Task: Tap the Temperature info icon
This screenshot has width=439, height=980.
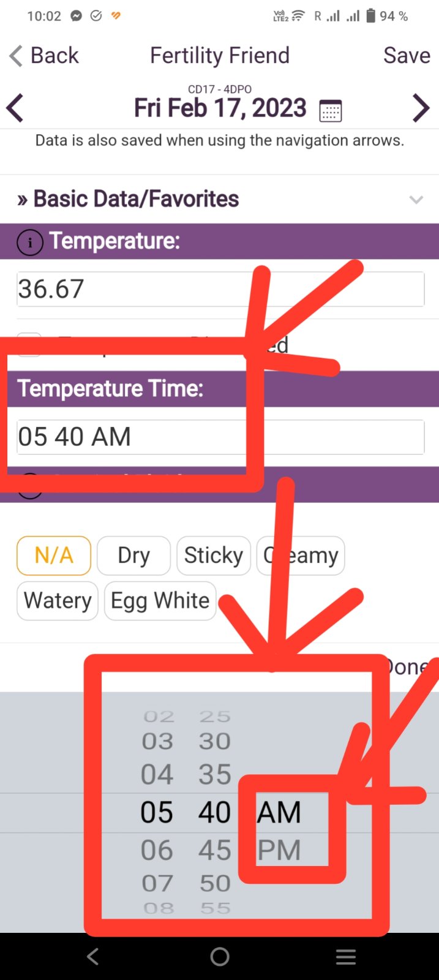Action: [30, 243]
